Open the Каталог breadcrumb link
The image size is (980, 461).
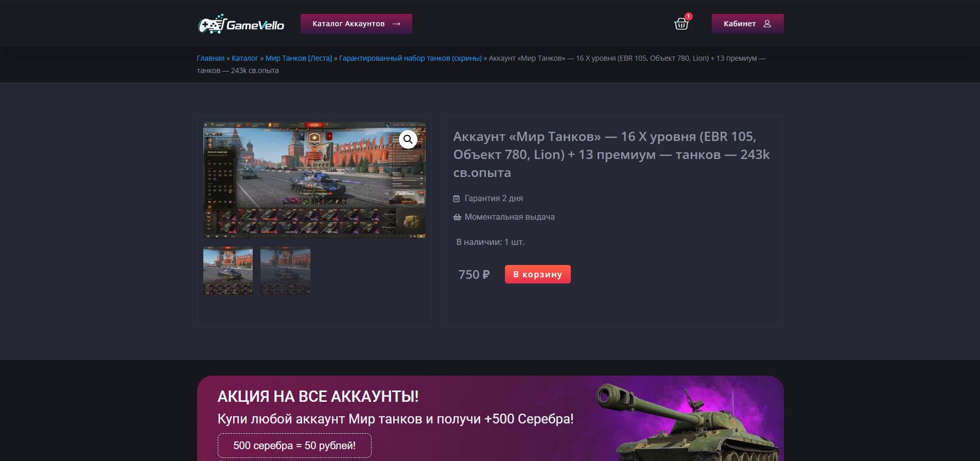(245, 58)
